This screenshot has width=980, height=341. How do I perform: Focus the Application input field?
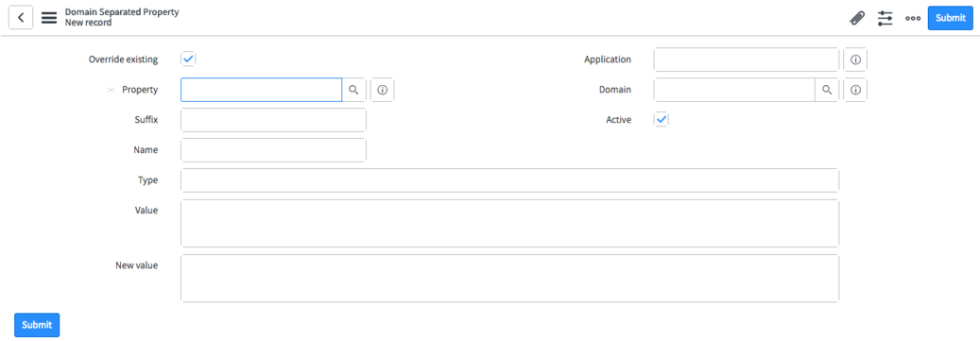pyautogui.click(x=747, y=60)
